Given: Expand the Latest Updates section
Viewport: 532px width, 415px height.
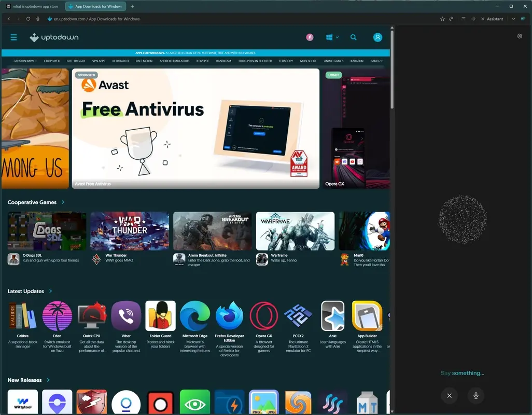Looking at the screenshot, I should [50, 291].
